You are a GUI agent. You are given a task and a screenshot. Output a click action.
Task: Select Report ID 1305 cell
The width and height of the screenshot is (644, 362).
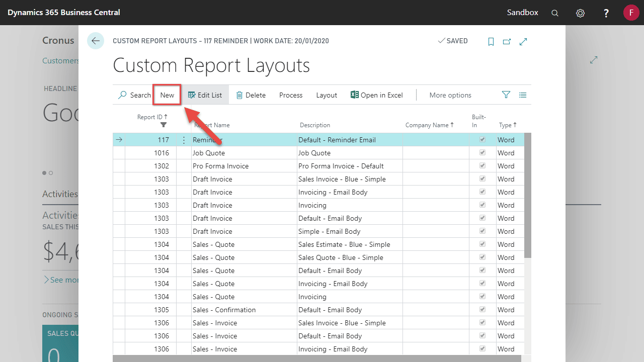[x=150, y=310]
